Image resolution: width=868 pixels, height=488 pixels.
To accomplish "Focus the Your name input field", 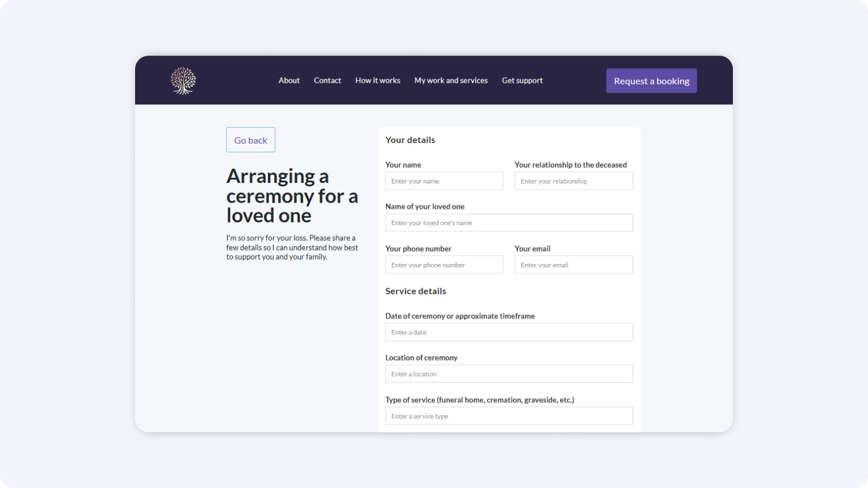I will pyautogui.click(x=444, y=181).
